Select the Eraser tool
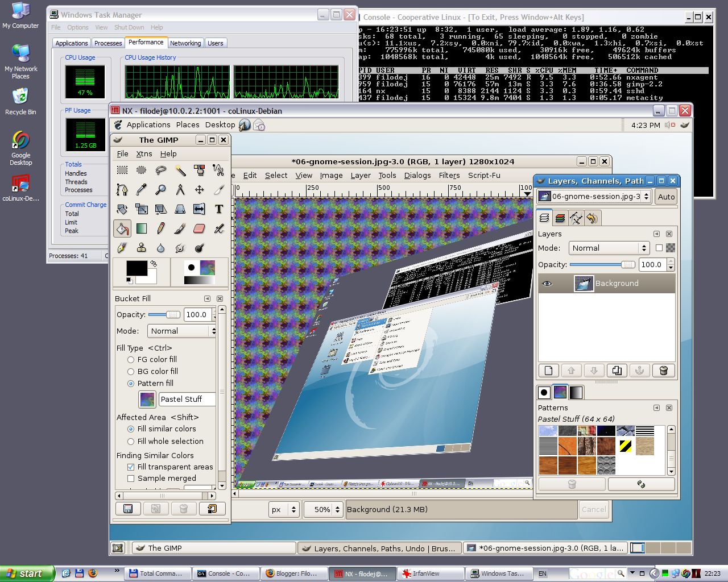The image size is (728, 582). pos(199,228)
